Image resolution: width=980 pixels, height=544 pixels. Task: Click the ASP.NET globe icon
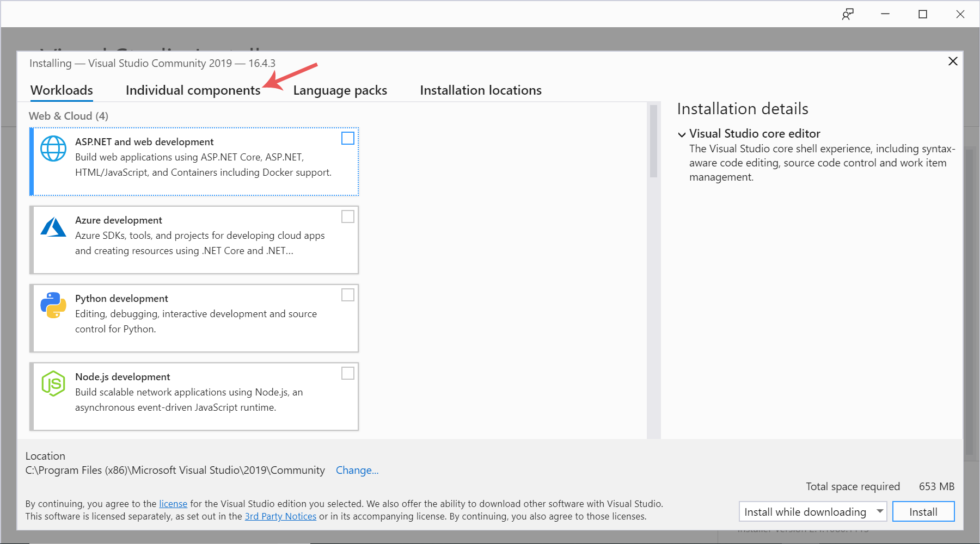pyautogui.click(x=53, y=149)
